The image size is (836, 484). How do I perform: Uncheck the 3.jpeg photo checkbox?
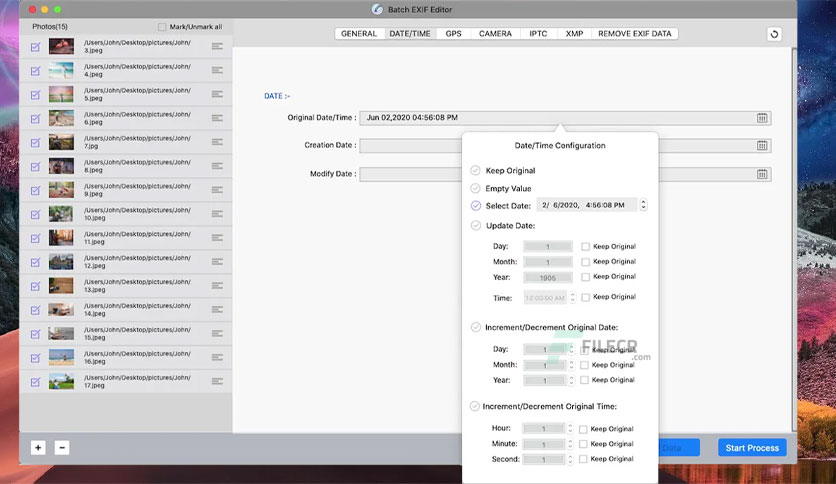tap(35, 47)
